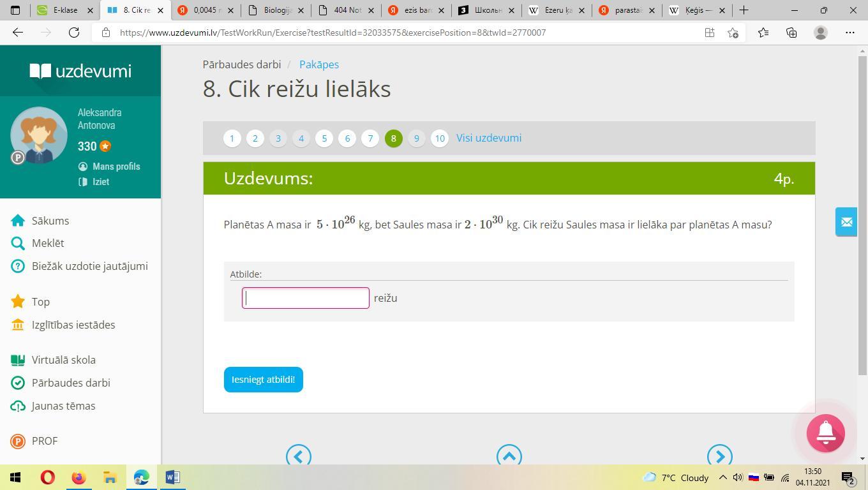The height and width of the screenshot is (490, 868).
Task: Open the browser settings ellipsis menu
Action: point(849,33)
